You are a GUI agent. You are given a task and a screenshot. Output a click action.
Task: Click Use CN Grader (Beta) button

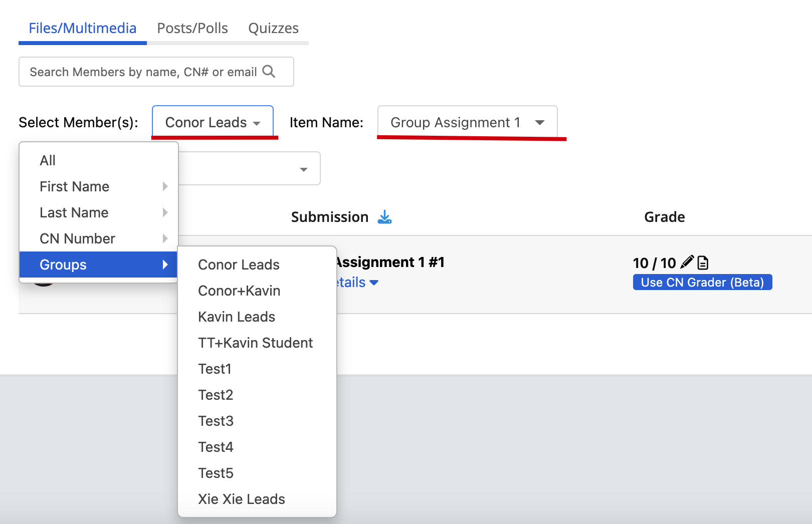[702, 282]
